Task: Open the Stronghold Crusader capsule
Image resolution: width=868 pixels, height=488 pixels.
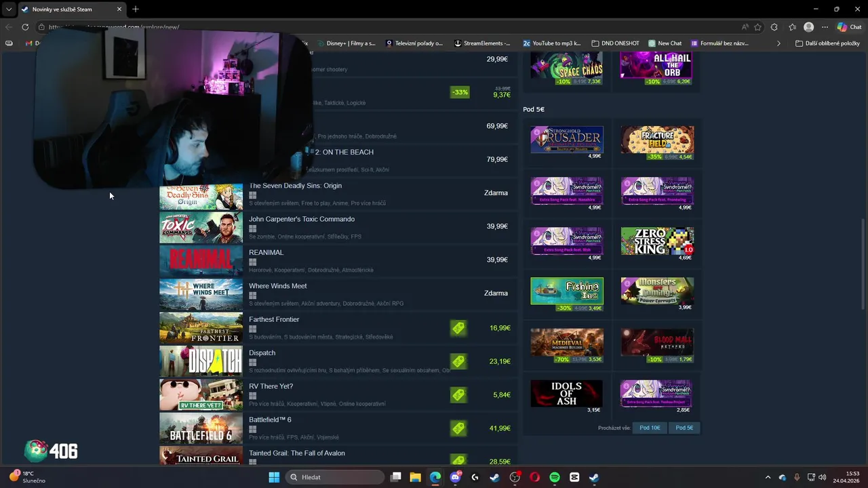Action: pos(567,140)
